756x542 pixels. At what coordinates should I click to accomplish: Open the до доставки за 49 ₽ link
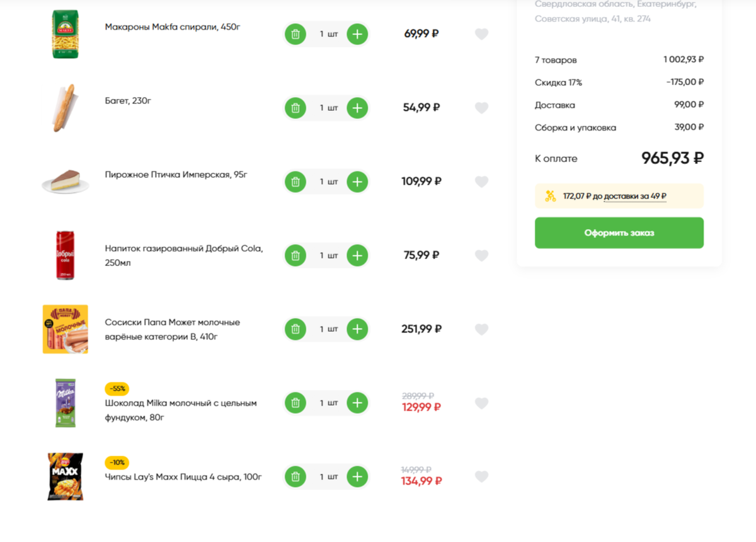(634, 197)
